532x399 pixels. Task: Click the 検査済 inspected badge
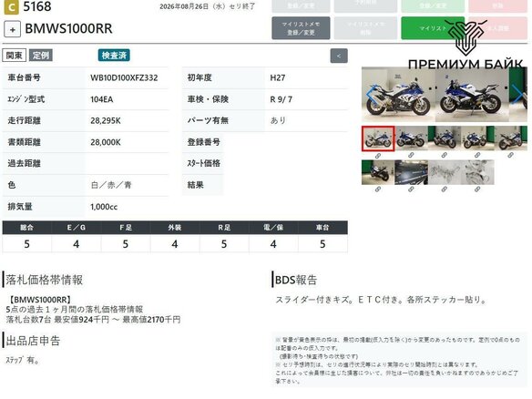coord(114,56)
